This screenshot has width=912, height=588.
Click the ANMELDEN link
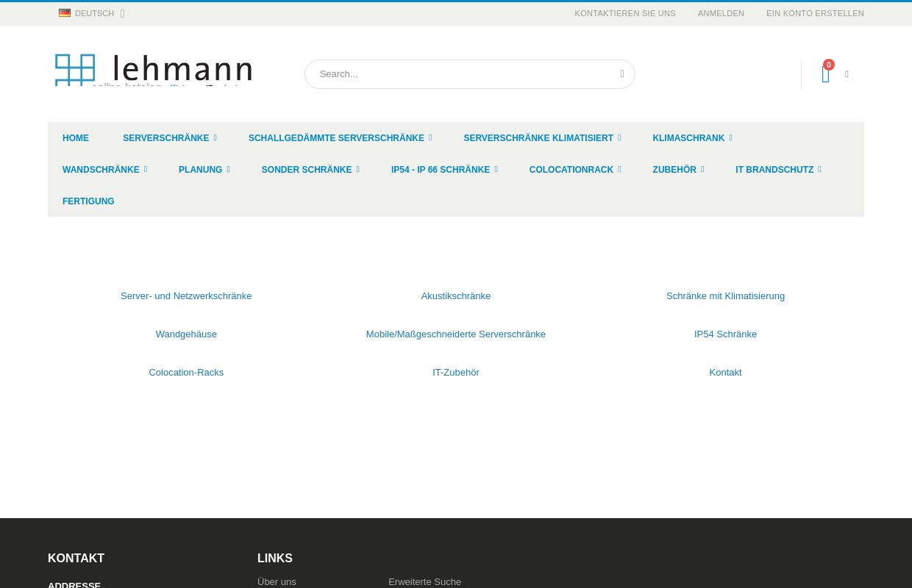click(x=721, y=13)
